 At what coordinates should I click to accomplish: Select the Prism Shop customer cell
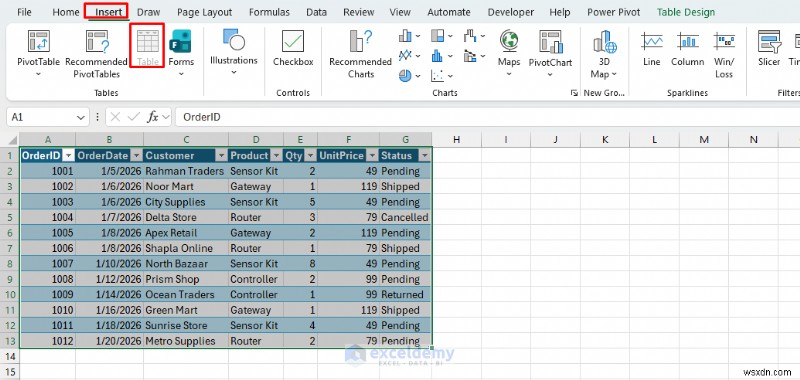tap(186, 279)
